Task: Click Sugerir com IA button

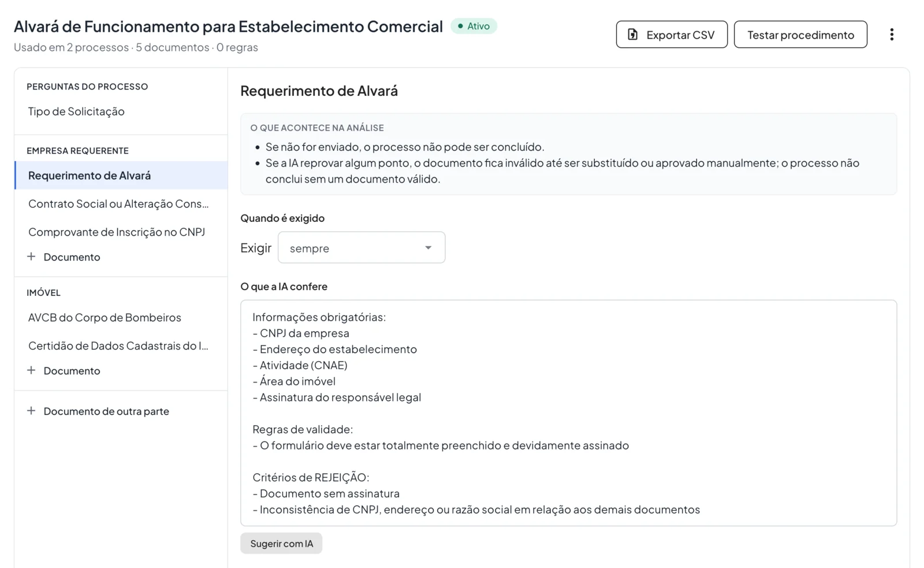Action: pos(281,544)
